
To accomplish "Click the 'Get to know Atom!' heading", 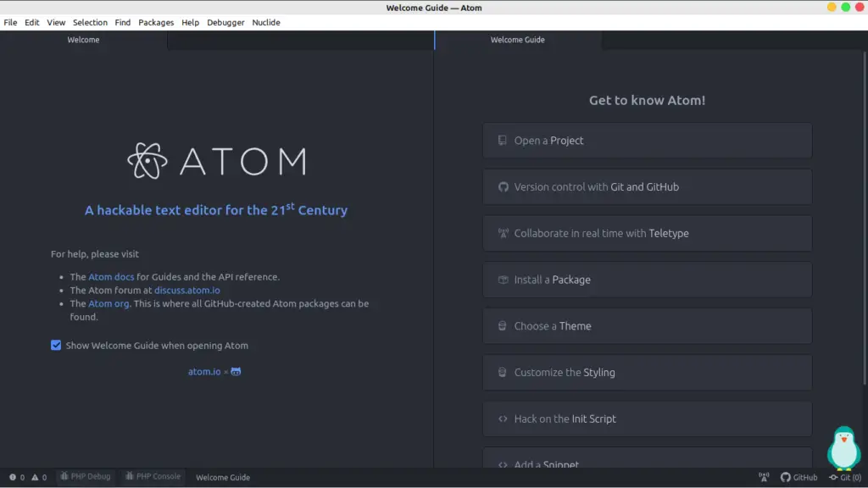I will click(x=647, y=100).
